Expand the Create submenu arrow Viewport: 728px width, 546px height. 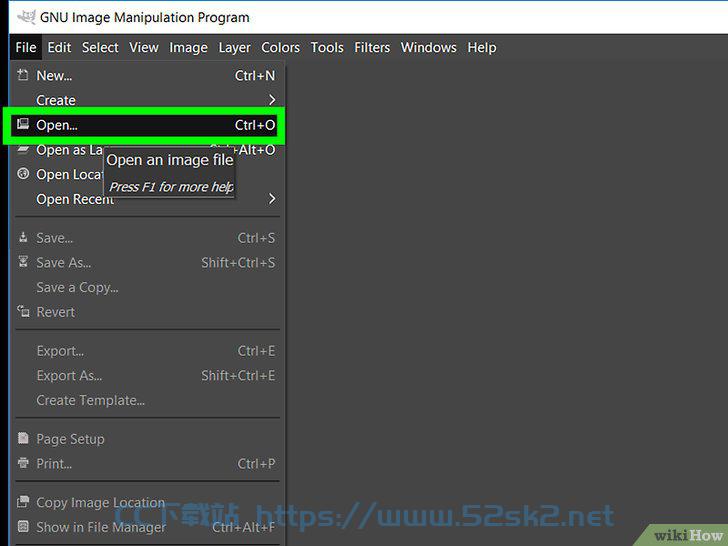pos(272,100)
